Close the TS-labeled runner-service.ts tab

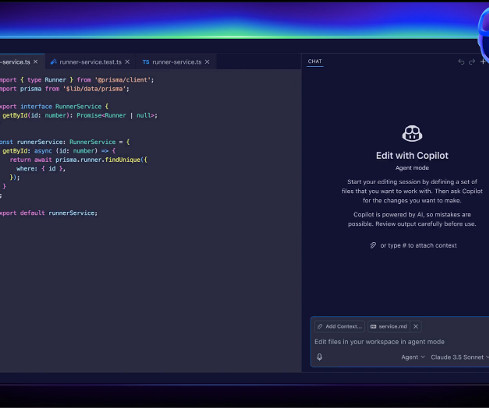(207, 62)
